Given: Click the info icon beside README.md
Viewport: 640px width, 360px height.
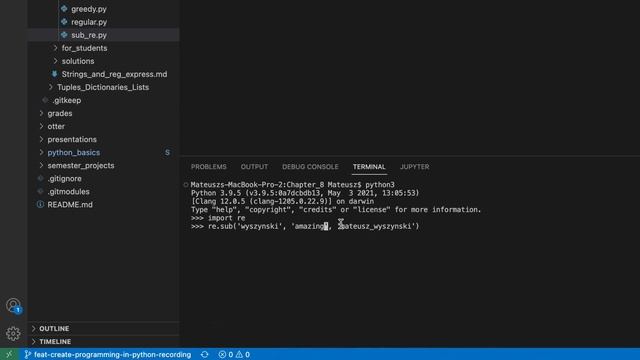Looking at the screenshot, I should tap(40, 204).
